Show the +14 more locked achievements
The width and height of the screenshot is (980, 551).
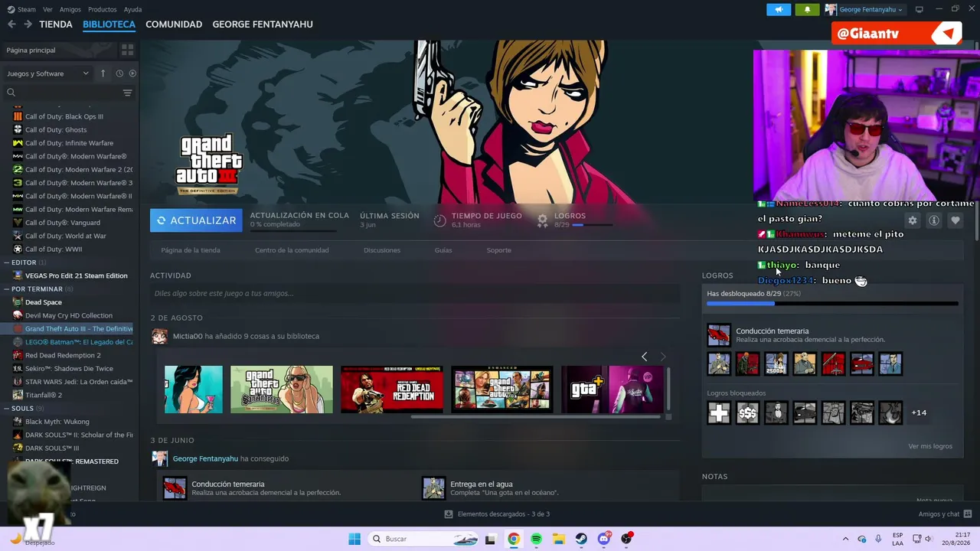pyautogui.click(x=919, y=413)
